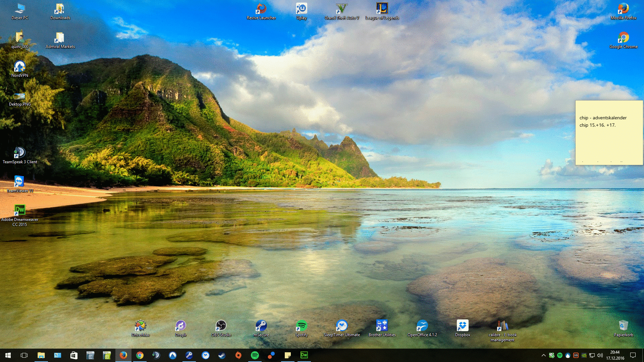Open the Papierkorb recycle bin
The width and height of the screenshot is (644, 362).
tap(624, 328)
